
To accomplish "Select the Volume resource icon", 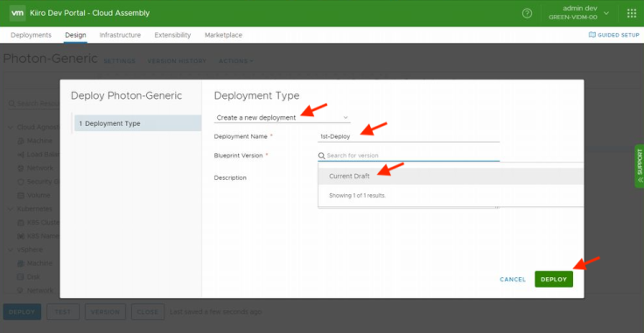I will coord(20,195).
